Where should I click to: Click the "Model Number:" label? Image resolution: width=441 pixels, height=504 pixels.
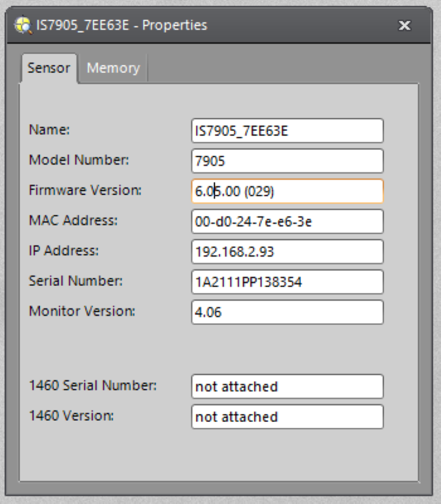(x=79, y=160)
